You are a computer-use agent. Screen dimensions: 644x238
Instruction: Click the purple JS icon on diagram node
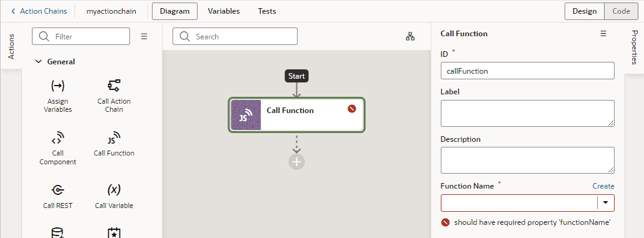click(x=246, y=116)
